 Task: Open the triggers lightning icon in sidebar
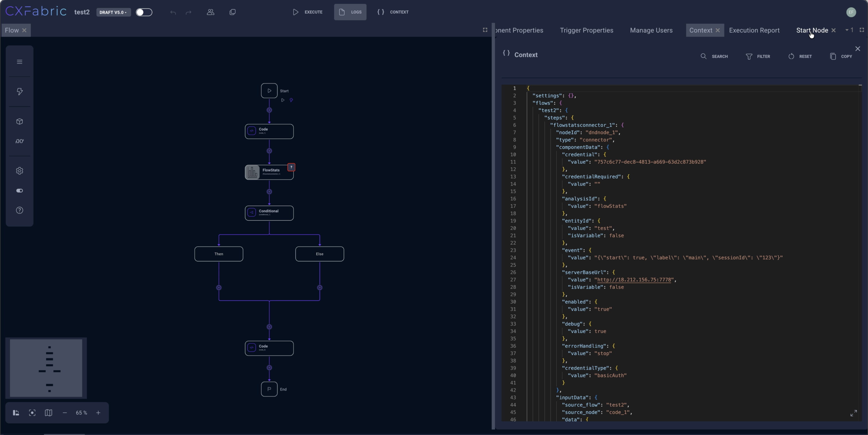coord(20,91)
